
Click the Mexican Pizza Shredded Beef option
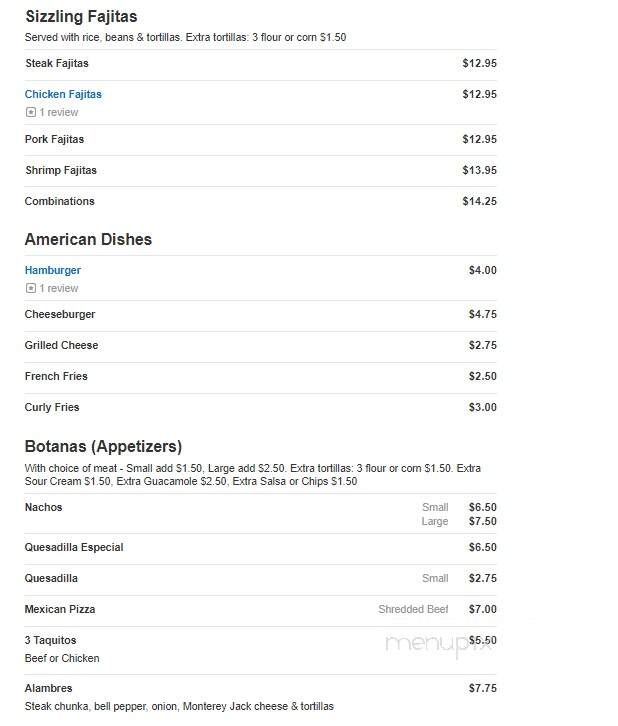(413, 609)
